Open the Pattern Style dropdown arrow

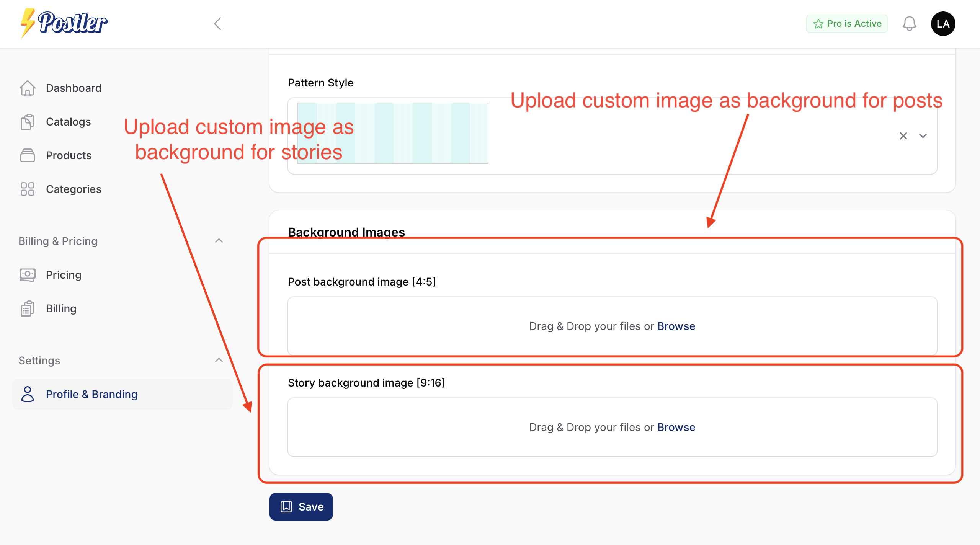coord(923,136)
